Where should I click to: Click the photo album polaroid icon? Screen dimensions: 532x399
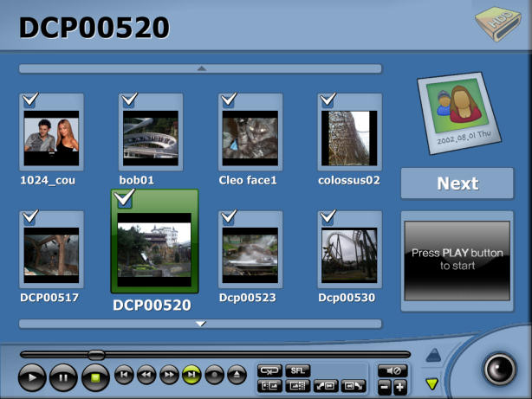pyautogui.click(x=458, y=113)
